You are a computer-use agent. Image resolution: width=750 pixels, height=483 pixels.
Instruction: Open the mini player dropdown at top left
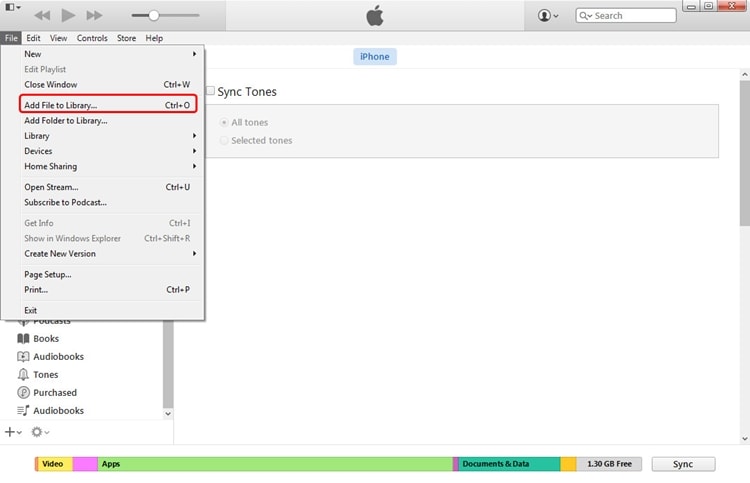[x=13, y=7]
